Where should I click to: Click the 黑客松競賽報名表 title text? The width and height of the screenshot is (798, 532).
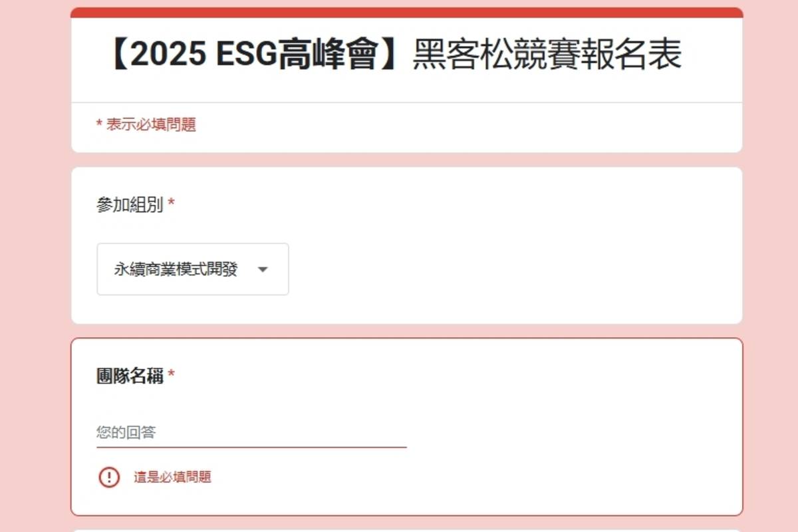click(x=547, y=56)
